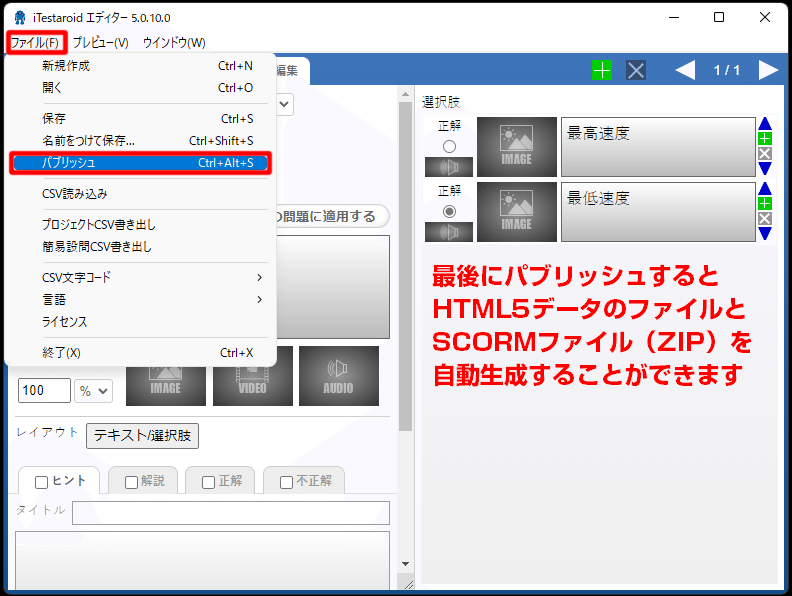Image resolution: width=792 pixels, height=596 pixels.
Task: Mark 最低速度 as the correct answer
Action: click(449, 212)
